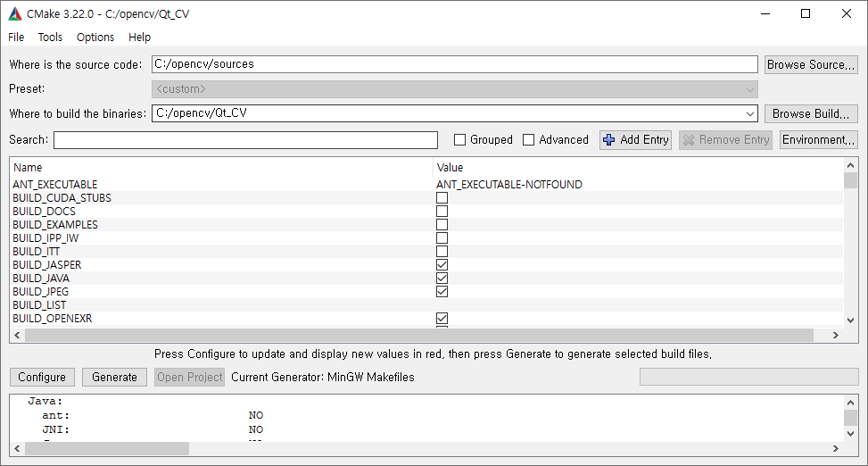Viewport: 868px width, 466px height.
Task: Click the Search input field
Action: (x=246, y=140)
